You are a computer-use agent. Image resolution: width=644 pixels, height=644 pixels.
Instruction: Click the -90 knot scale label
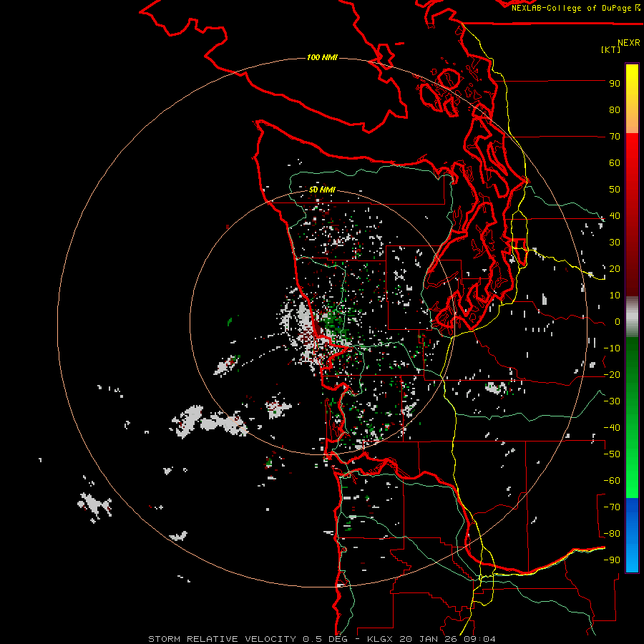pos(612,560)
